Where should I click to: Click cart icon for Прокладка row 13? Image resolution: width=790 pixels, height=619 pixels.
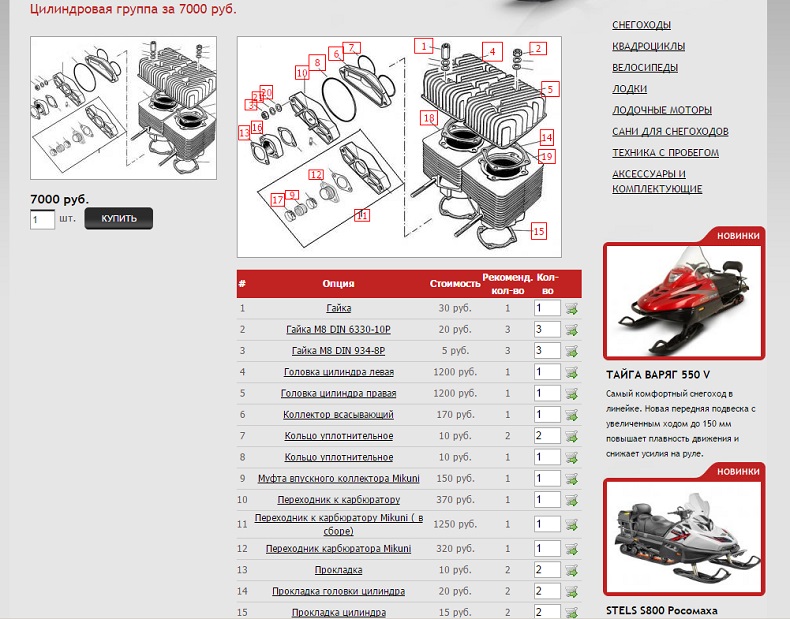click(x=571, y=571)
